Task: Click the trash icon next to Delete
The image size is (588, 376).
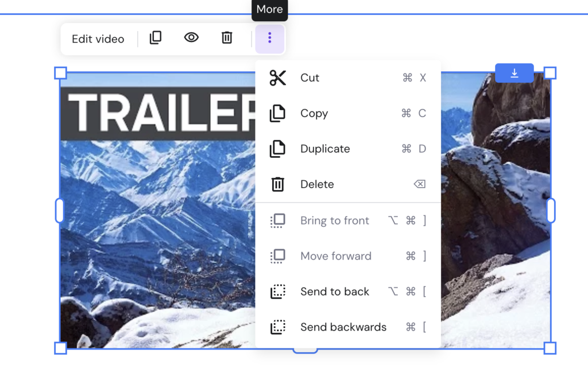Action: (278, 184)
